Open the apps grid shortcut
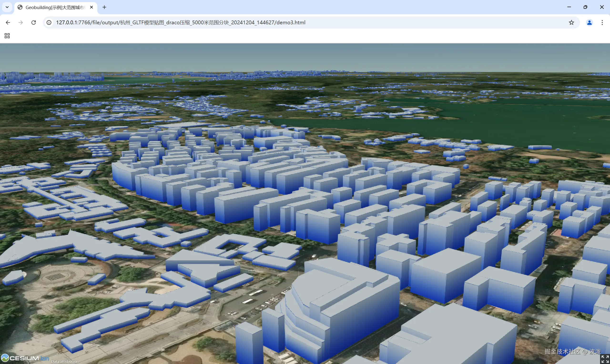This screenshot has width=610, height=364. pos(7,36)
